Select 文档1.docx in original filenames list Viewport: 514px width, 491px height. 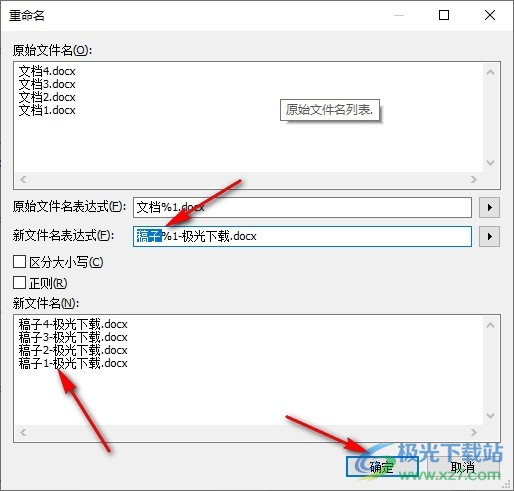[47, 110]
